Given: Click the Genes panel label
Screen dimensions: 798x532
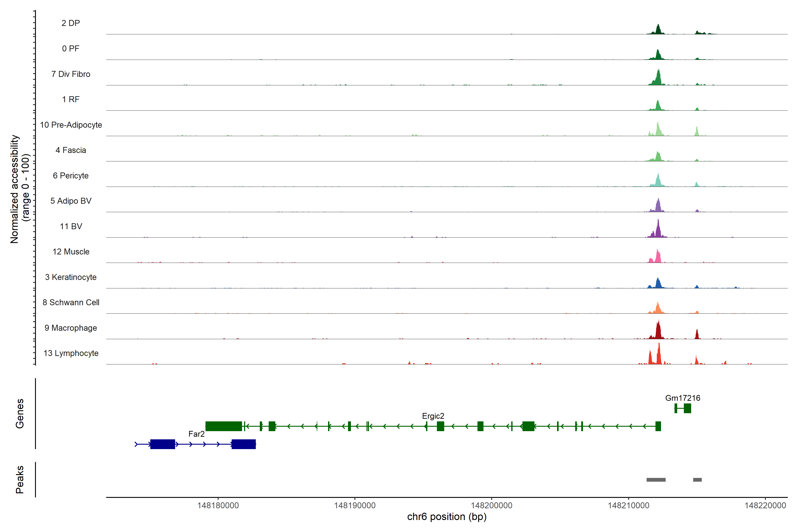Looking at the screenshot, I should (x=20, y=414).
